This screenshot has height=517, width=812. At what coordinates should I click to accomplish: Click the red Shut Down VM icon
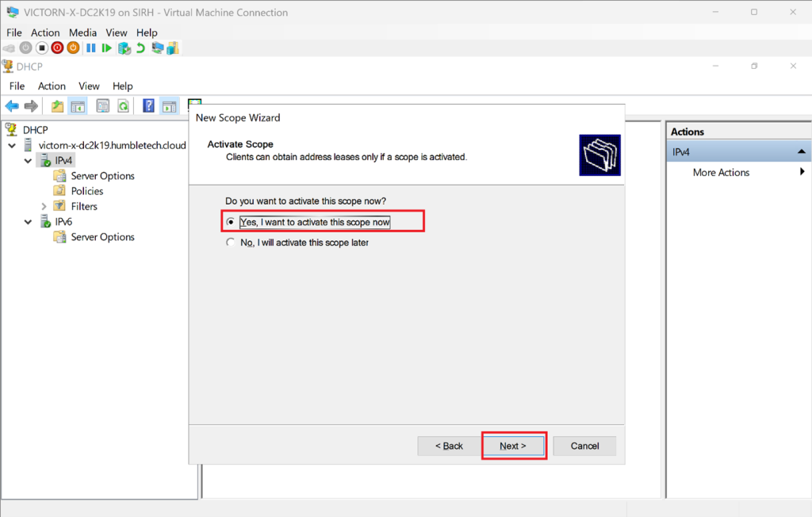[x=57, y=48]
